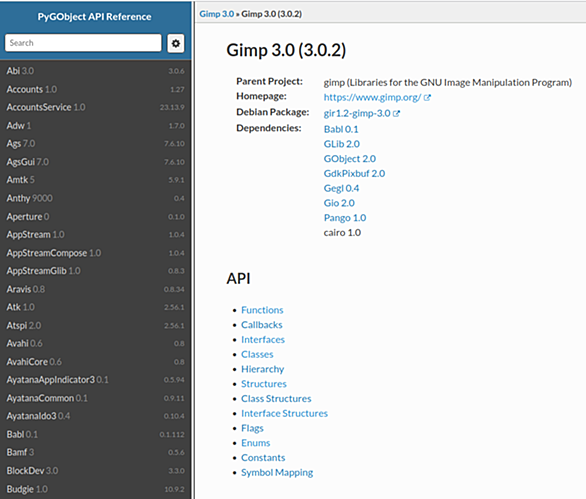Open the Class Structures API link

(276, 399)
